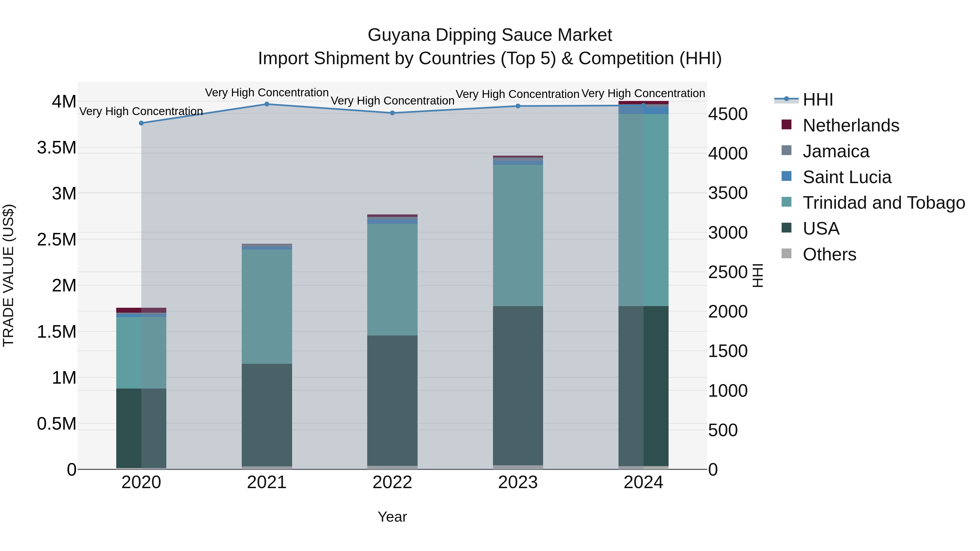Click the 'Guyana Dipping Sauce Market' title
This screenshot has height=551, width=980.
click(x=490, y=35)
